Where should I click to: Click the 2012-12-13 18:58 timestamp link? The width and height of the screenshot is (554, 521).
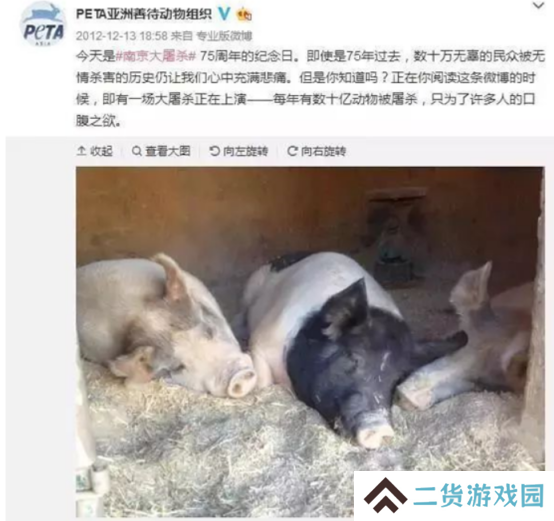(122, 36)
